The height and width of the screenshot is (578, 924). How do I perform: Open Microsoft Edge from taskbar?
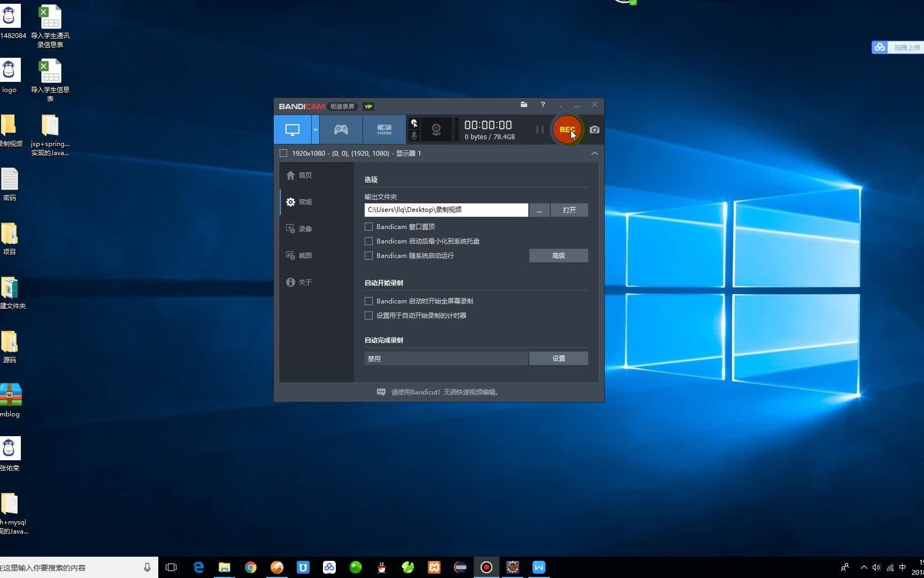(198, 567)
